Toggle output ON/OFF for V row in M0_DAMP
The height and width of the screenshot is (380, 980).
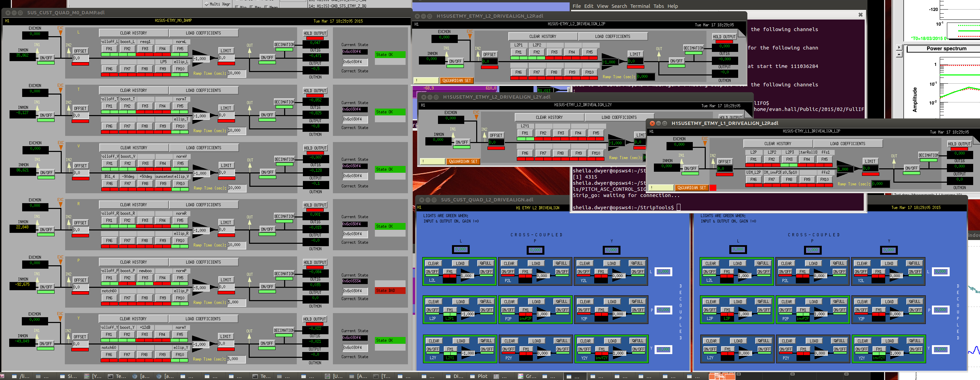(267, 172)
